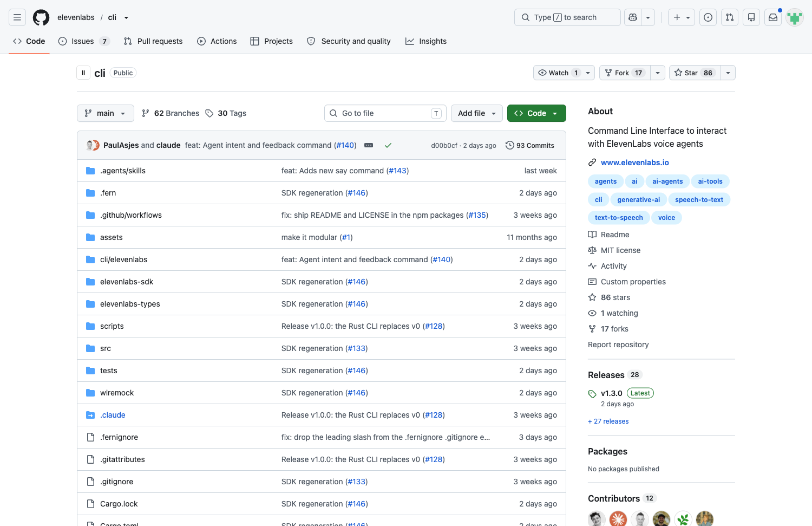The height and width of the screenshot is (526, 812).
Task: Select the text-to-speech topic tag
Action: coord(619,218)
